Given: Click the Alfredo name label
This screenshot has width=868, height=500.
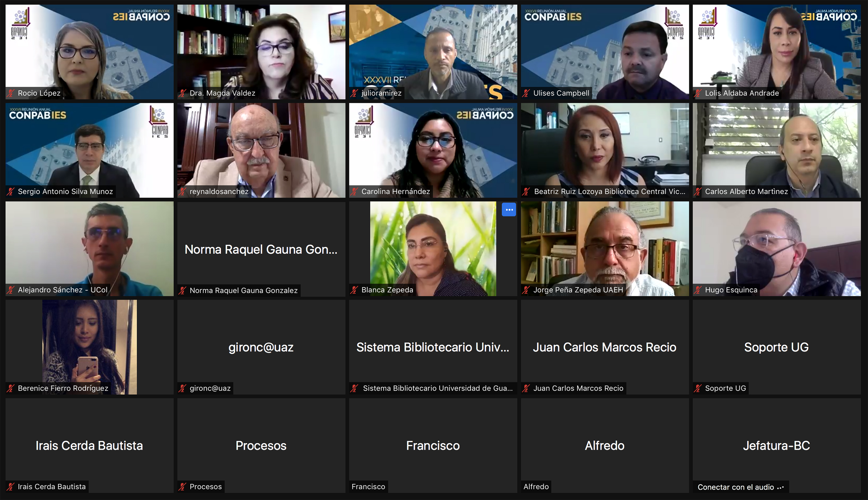Looking at the screenshot, I should click(x=536, y=487).
